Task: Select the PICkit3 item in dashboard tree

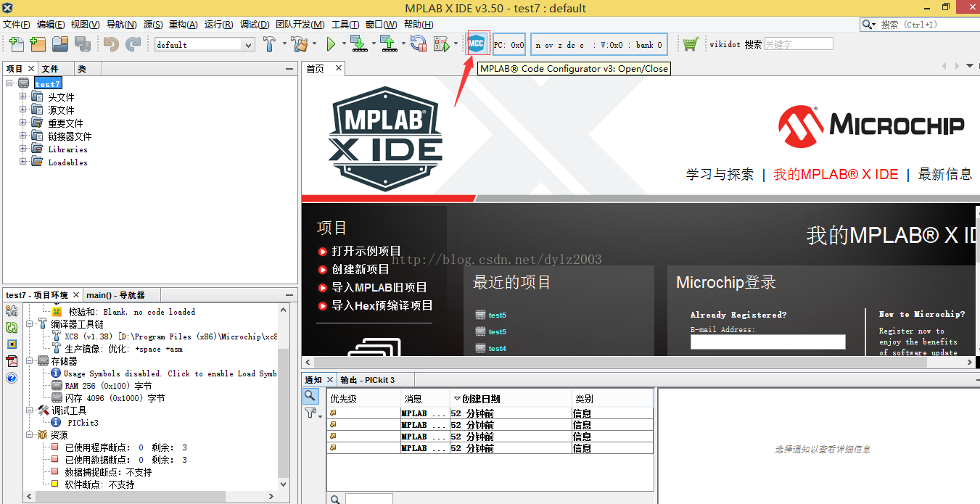Action: point(83,422)
